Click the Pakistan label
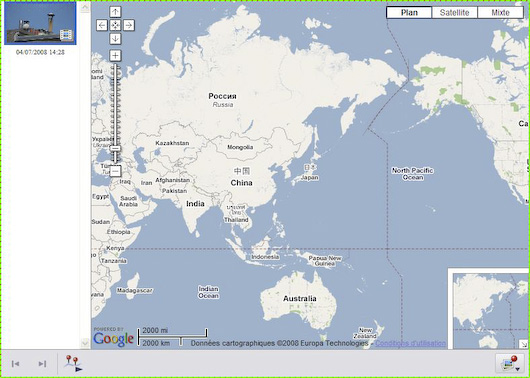Image resolution: width=530 pixels, height=378 pixels. click(x=174, y=191)
